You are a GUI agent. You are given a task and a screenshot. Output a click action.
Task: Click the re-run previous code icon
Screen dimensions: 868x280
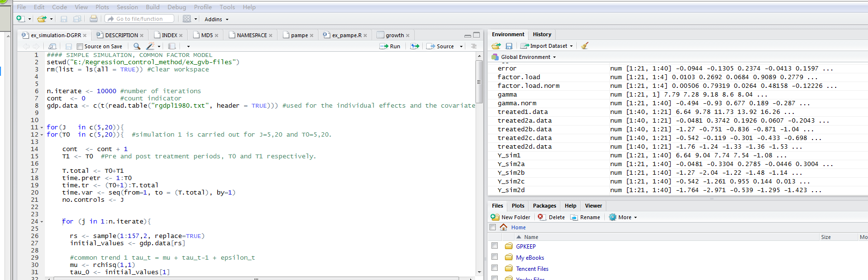pyautogui.click(x=415, y=46)
